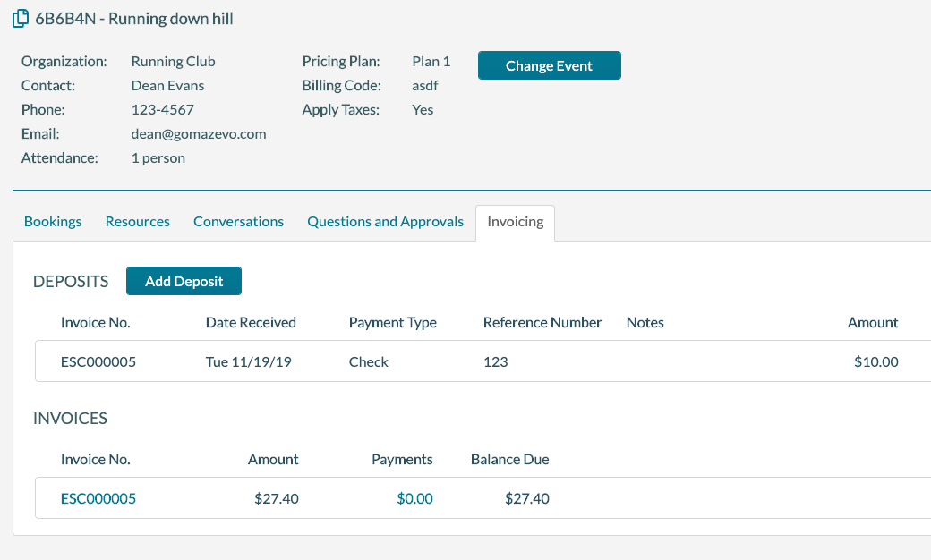Switch to the Resources tab
931x560 pixels.
click(137, 220)
